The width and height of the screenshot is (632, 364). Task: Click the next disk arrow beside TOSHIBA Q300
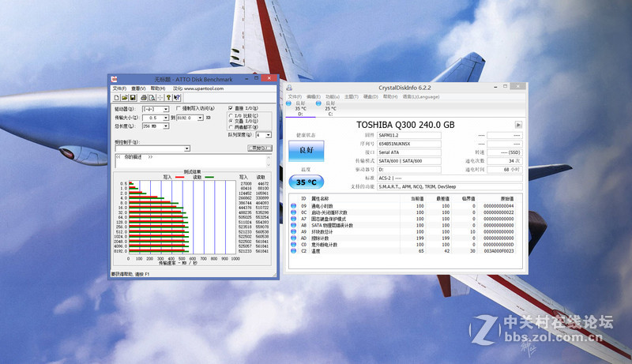click(518, 125)
